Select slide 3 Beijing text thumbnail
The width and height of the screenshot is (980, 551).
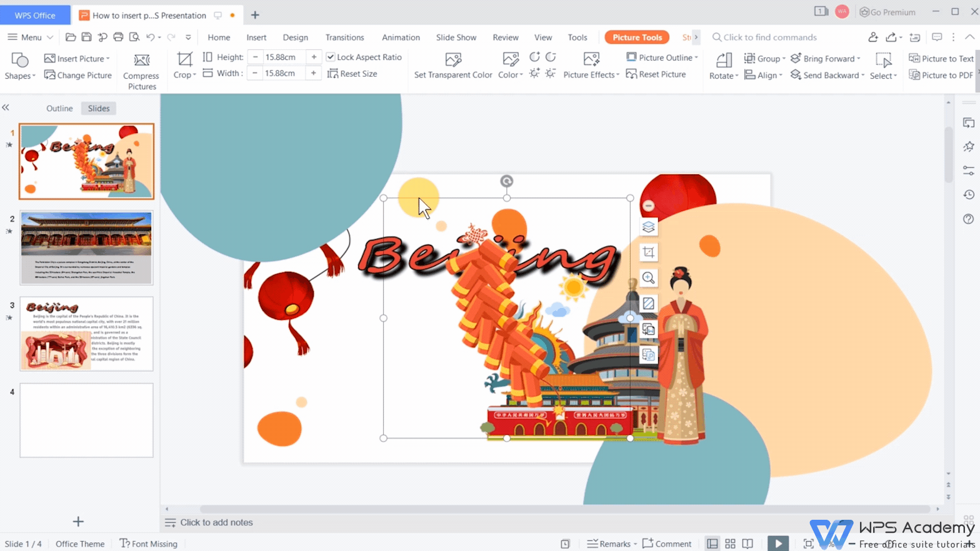pyautogui.click(x=86, y=334)
